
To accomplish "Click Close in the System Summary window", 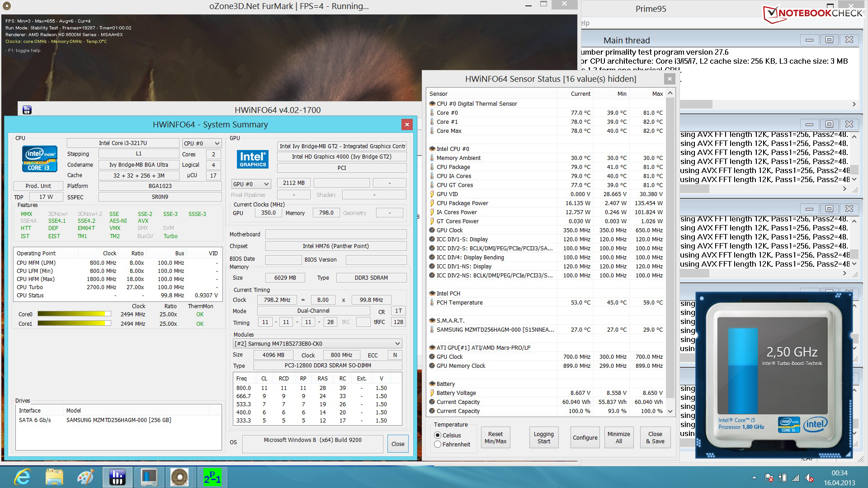I will pos(398,444).
